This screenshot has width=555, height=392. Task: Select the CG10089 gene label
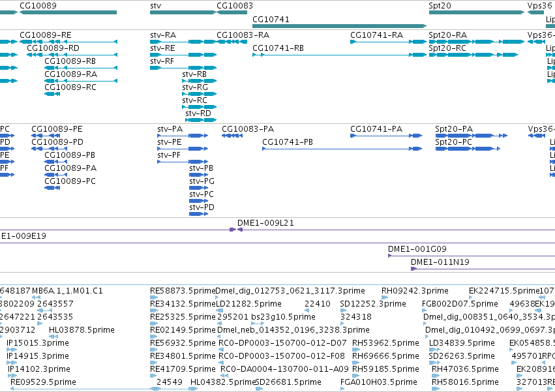pos(38,6)
